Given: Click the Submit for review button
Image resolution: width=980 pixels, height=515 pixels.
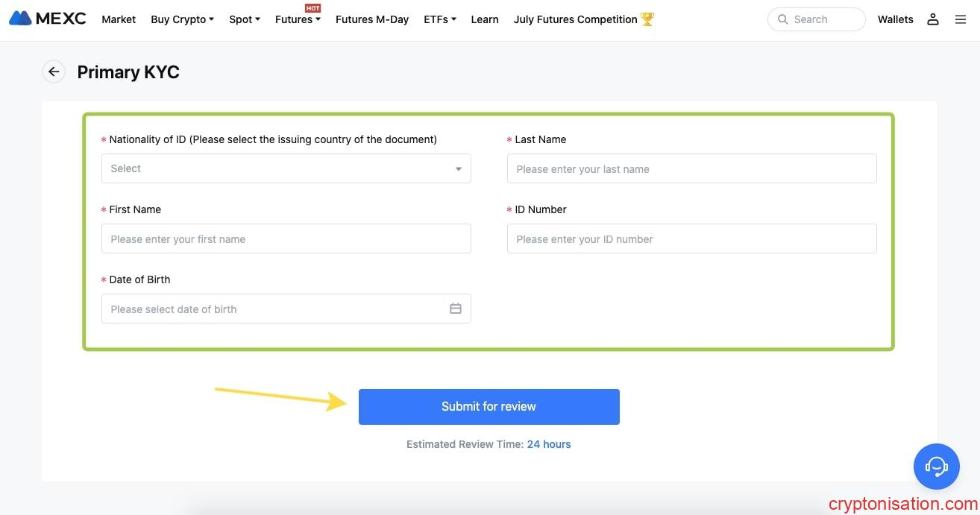Looking at the screenshot, I should click(x=489, y=407).
